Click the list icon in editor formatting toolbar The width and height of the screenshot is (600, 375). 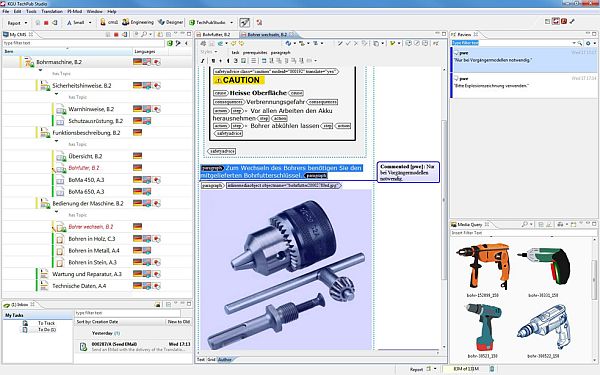pos(253,60)
